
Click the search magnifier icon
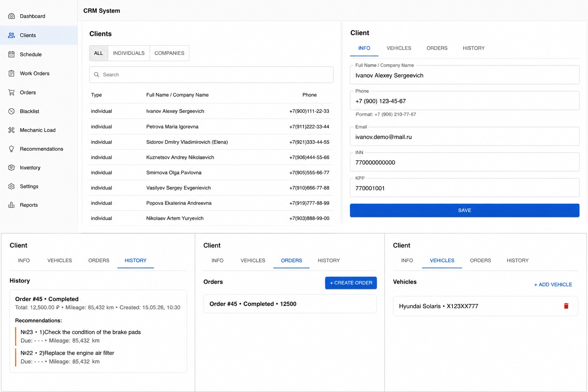point(96,75)
